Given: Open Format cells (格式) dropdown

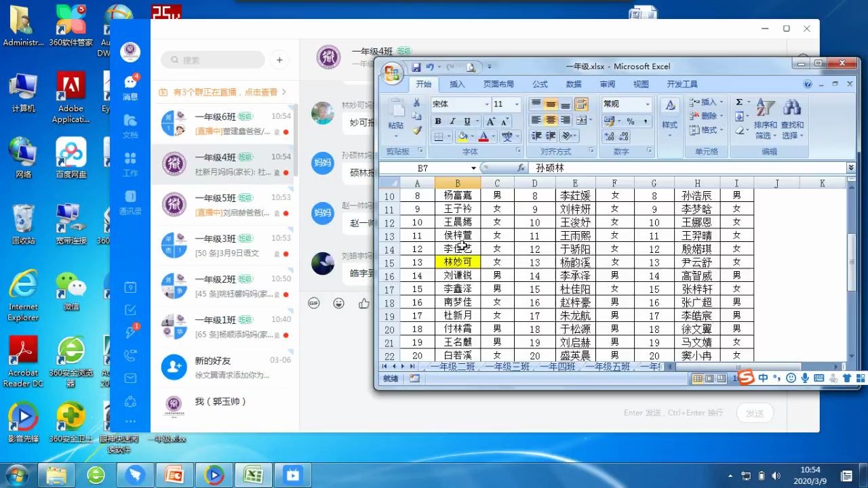Looking at the screenshot, I should (706, 130).
